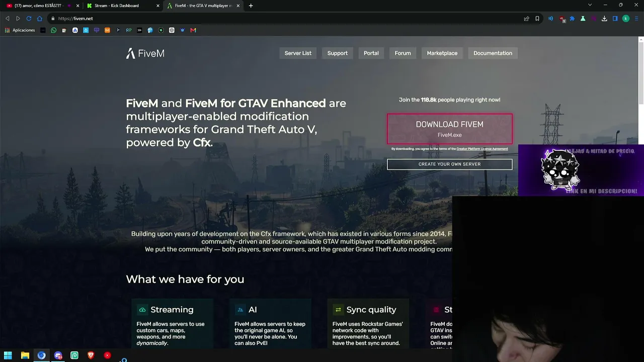644x362 pixels.
Task: Select the FiveM - the GTA V multiplayer tab
Action: coord(201,6)
